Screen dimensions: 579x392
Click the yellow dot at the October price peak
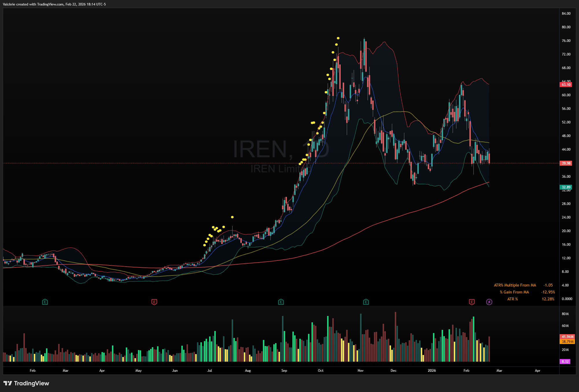click(x=338, y=38)
